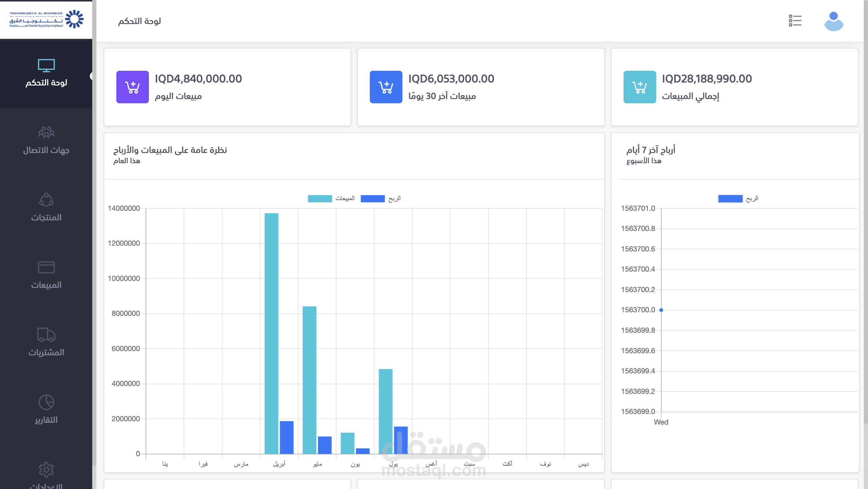The image size is (868, 489).
Task: Toggle الربح legend swatch in 7-day profit chart
Action: (730, 199)
